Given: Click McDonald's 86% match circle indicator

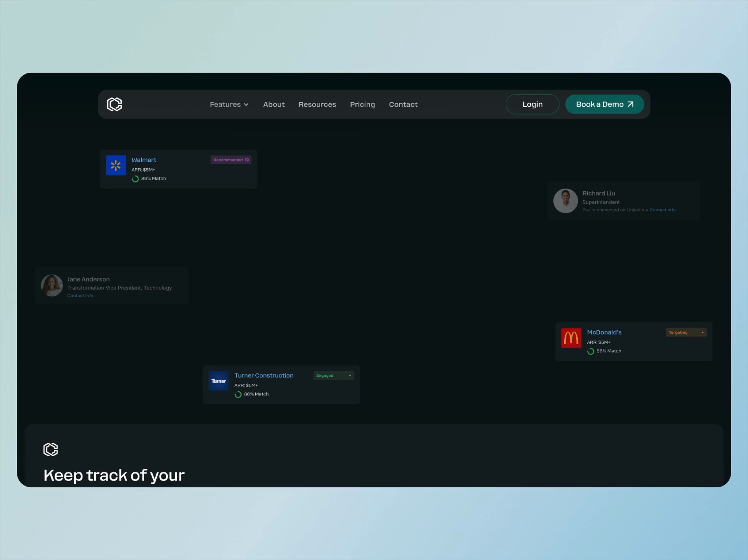Looking at the screenshot, I should point(590,351).
